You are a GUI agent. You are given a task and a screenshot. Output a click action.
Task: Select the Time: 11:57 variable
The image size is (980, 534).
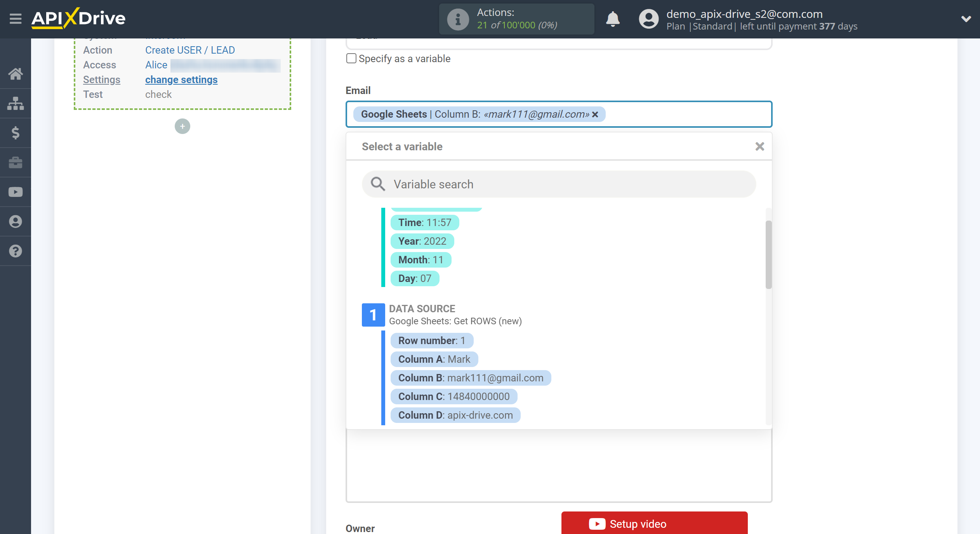(x=425, y=223)
